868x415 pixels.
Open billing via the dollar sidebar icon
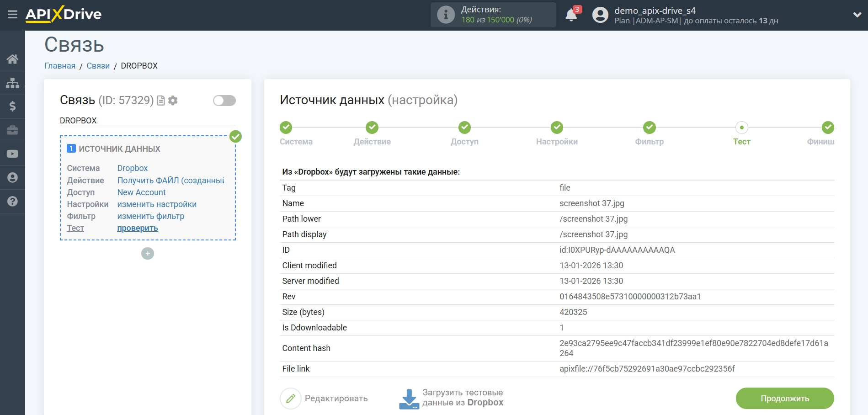[12, 106]
